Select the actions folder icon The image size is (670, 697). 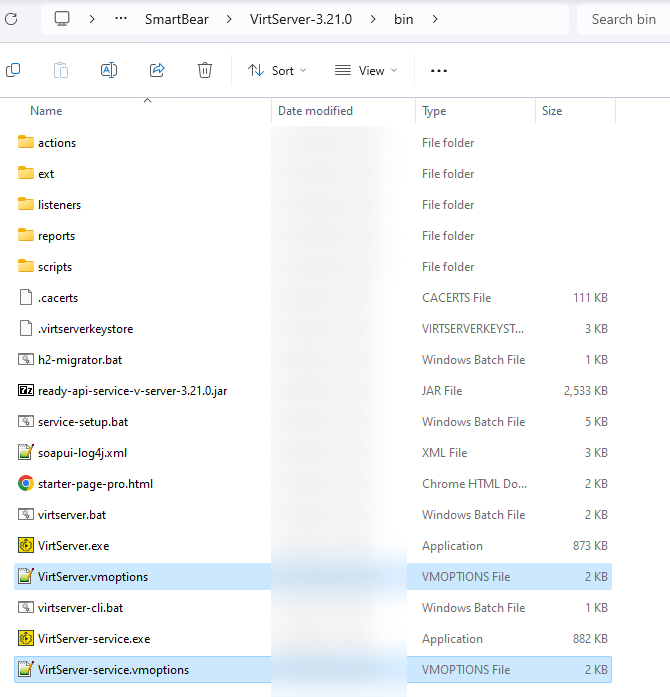pos(26,142)
